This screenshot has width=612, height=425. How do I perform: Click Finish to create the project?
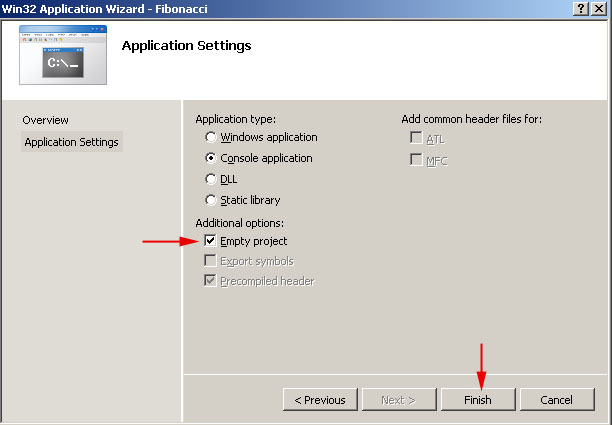[478, 400]
